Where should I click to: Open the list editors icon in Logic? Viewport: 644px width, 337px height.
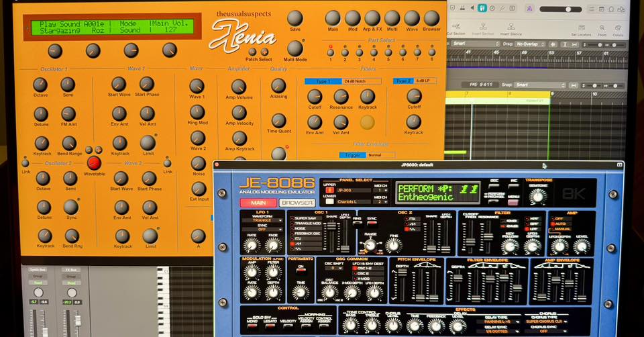[591, 9]
